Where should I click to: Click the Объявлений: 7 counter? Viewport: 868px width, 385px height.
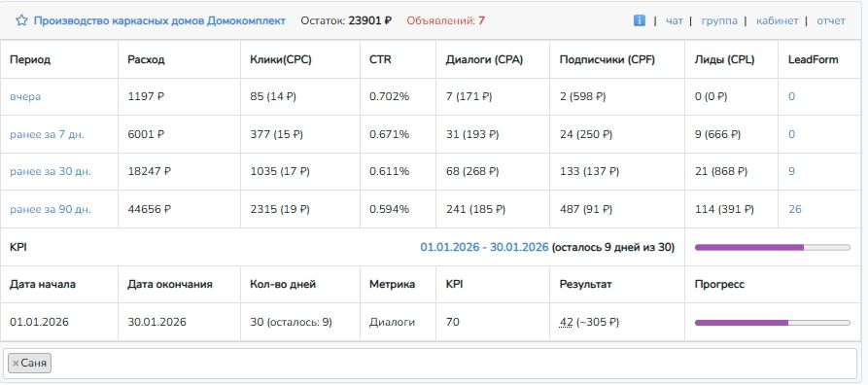click(445, 21)
